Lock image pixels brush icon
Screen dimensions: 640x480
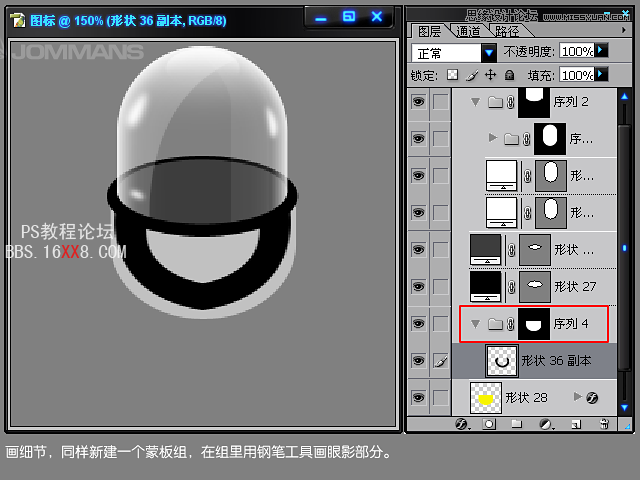(471, 75)
